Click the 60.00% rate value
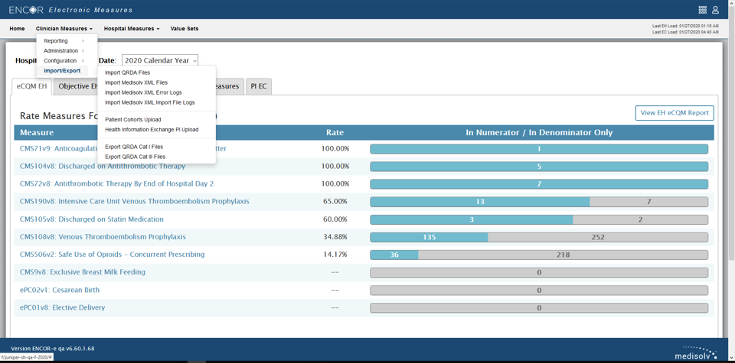 (x=335, y=219)
